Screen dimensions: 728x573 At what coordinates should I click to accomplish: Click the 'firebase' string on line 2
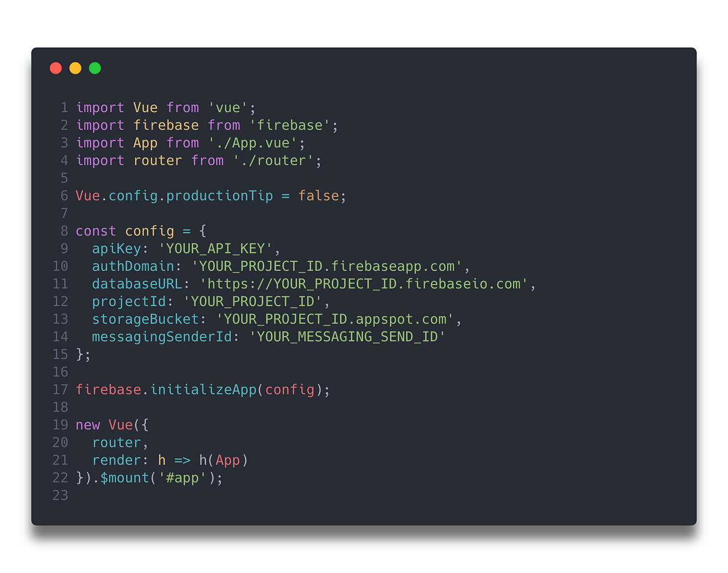290,125
